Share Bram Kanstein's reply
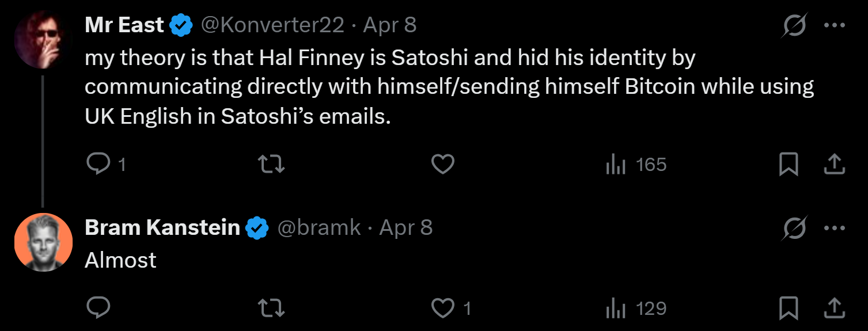 tap(833, 309)
